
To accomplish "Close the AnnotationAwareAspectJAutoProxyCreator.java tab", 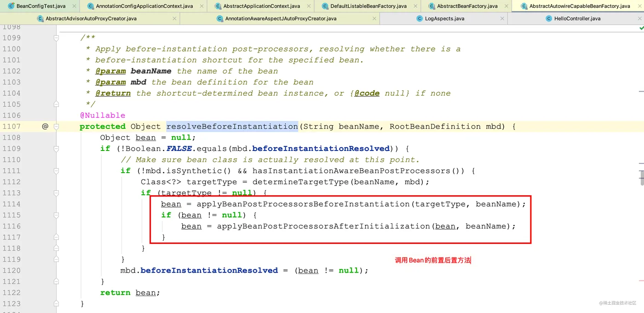I will point(374,19).
